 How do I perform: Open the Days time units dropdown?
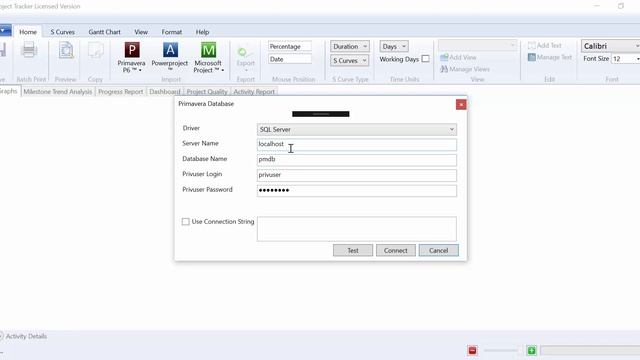[x=393, y=46]
